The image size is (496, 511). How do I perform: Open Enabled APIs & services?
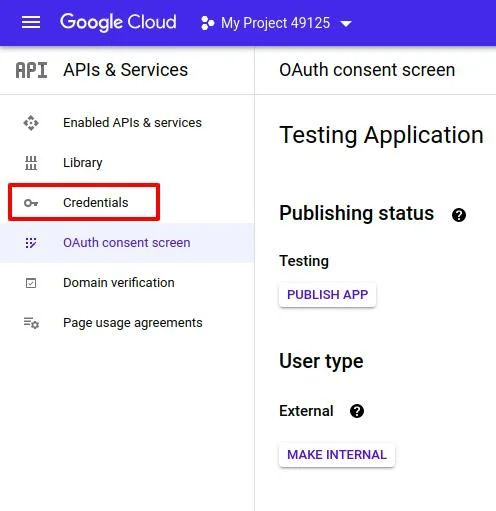point(132,123)
